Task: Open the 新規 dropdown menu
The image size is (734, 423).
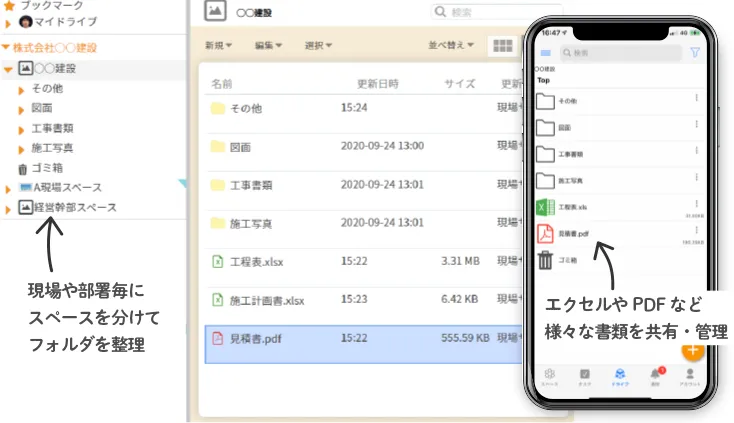Action: coord(218,45)
